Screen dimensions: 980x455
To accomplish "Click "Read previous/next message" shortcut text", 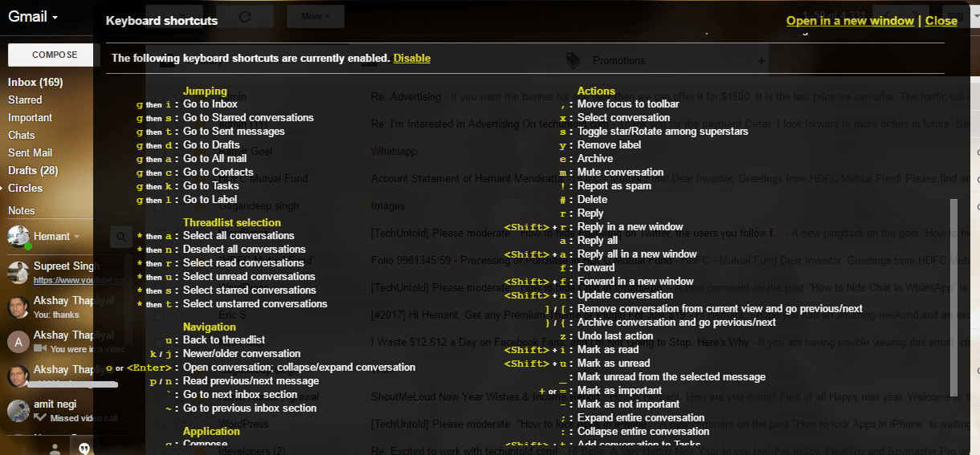I will [x=251, y=380].
